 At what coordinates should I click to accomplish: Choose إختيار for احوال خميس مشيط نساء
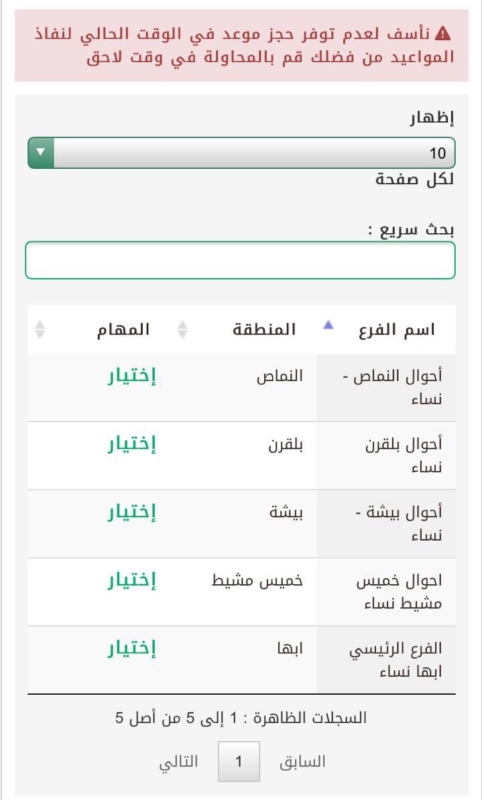tap(131, 581)
